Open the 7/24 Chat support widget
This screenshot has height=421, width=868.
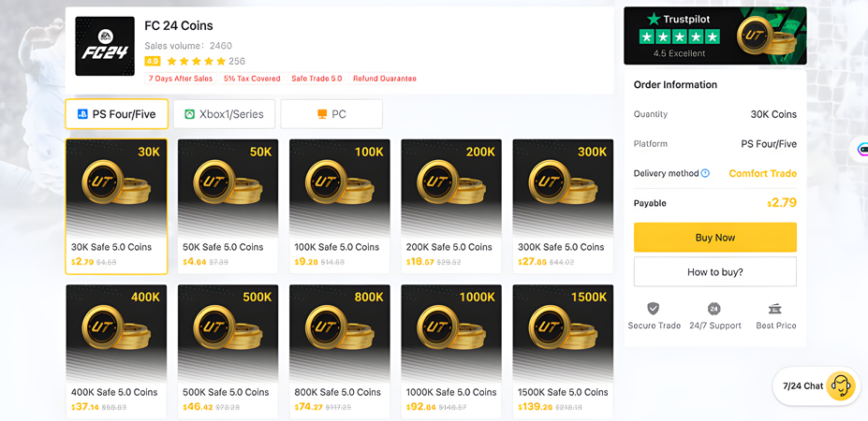point(817,386)
